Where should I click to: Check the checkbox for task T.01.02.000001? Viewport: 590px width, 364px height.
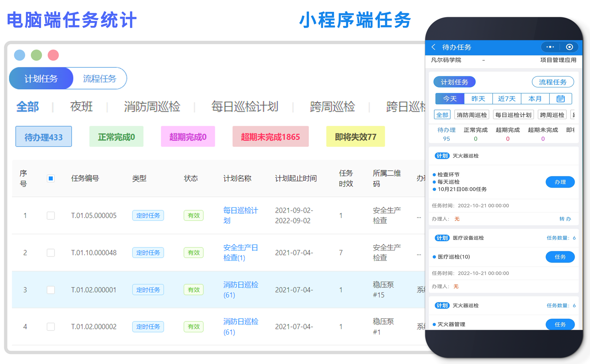51,290
